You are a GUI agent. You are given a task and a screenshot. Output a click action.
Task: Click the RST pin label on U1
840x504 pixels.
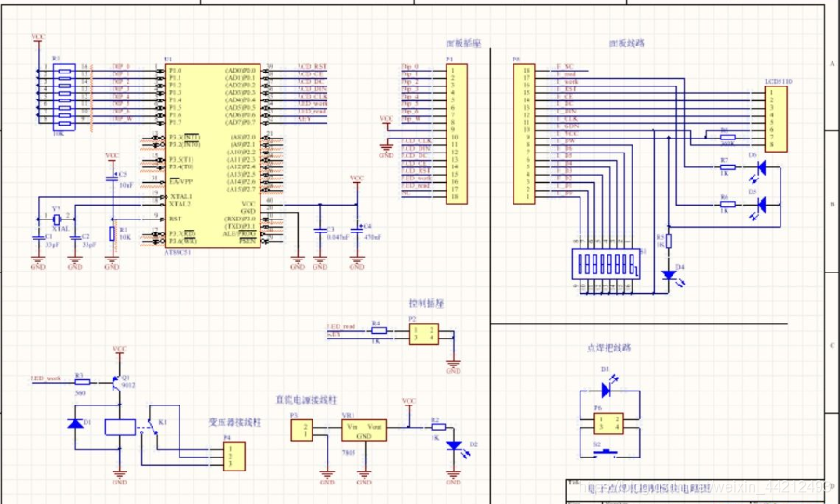coord(175,219)
